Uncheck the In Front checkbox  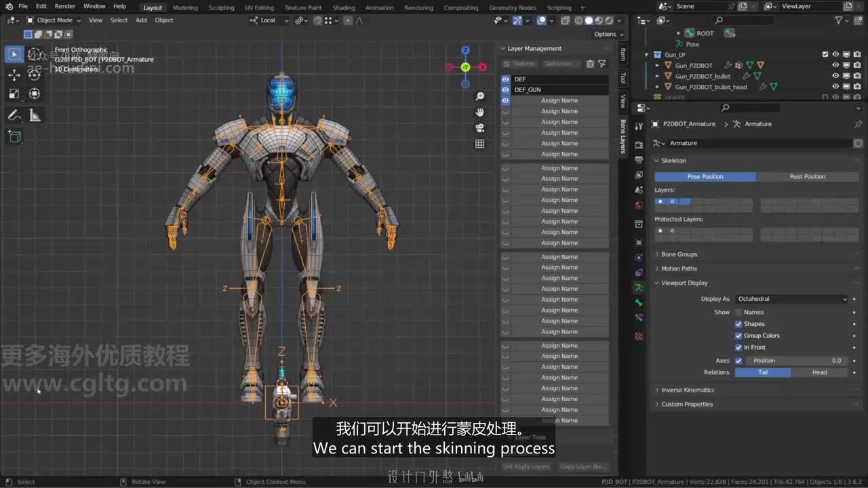[738, 347]
